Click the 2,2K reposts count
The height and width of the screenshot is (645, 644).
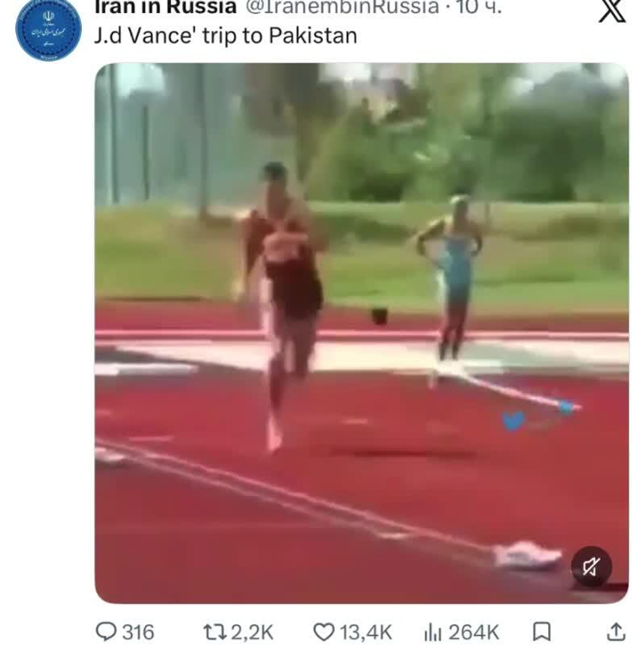[x=252, y=632]
